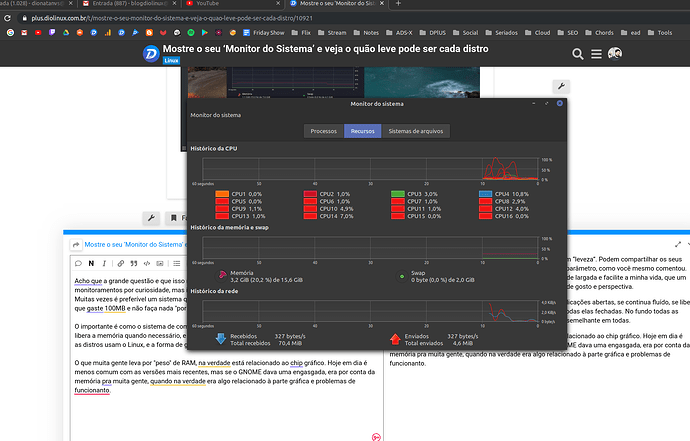Expand the Social bookmarks folder
Screen dimensions: 690x441
coord(466,33)
